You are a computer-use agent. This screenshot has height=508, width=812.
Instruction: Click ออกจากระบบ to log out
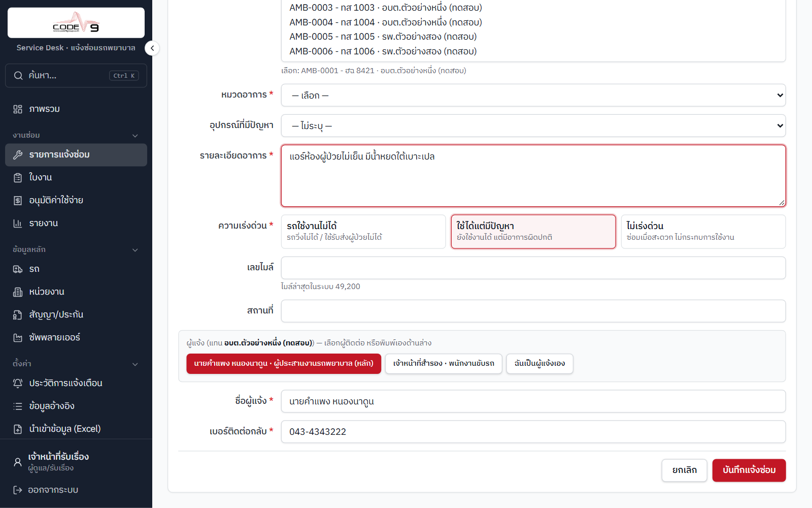(x=76, y=490)
